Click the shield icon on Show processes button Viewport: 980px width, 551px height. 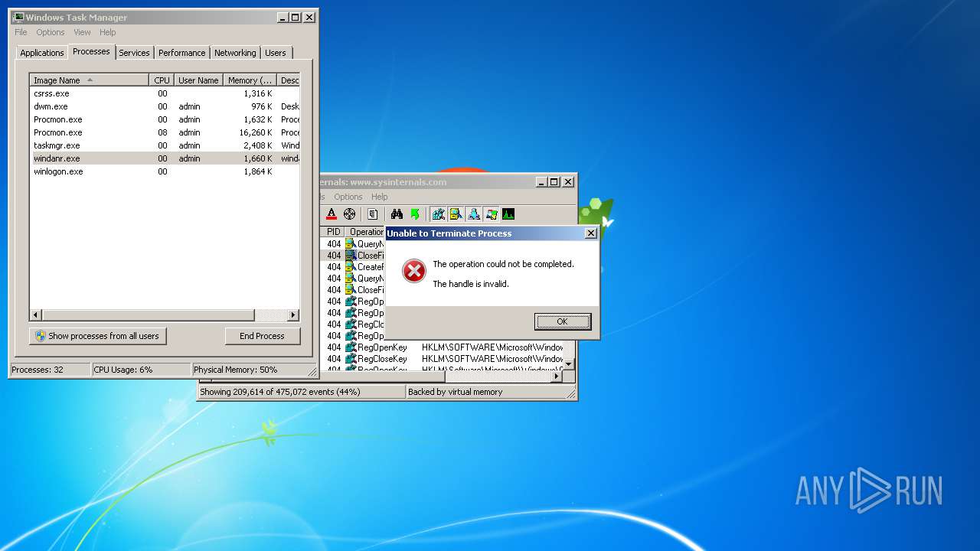(41, 336)
